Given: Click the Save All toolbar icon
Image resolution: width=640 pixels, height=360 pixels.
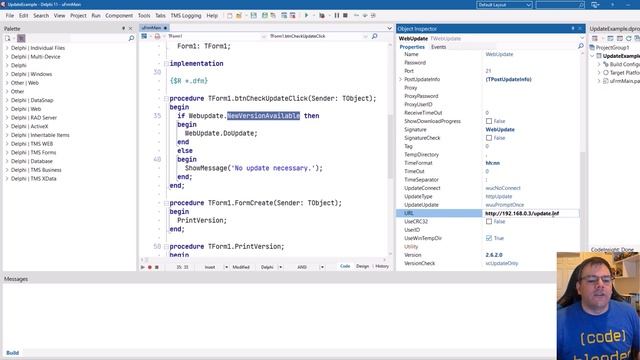Looking at the screenshot, I should pos(264,16).
